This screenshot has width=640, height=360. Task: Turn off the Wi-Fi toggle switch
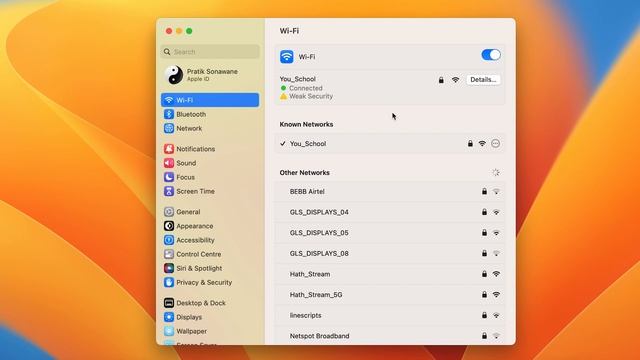point(491,55)
